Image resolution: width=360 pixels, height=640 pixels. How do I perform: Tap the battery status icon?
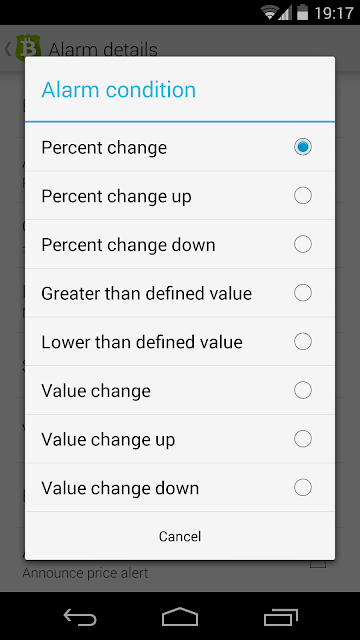click(x=302, y=12)
